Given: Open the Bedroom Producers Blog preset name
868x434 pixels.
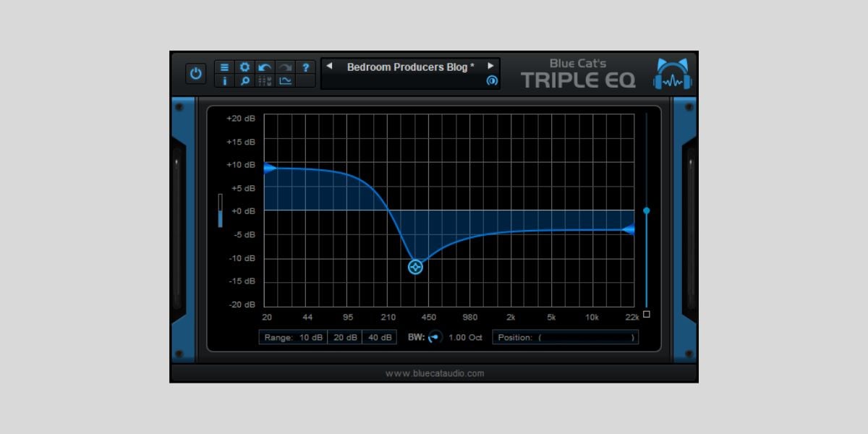Looking at the screenshot, I should click(x=411, y=67).
